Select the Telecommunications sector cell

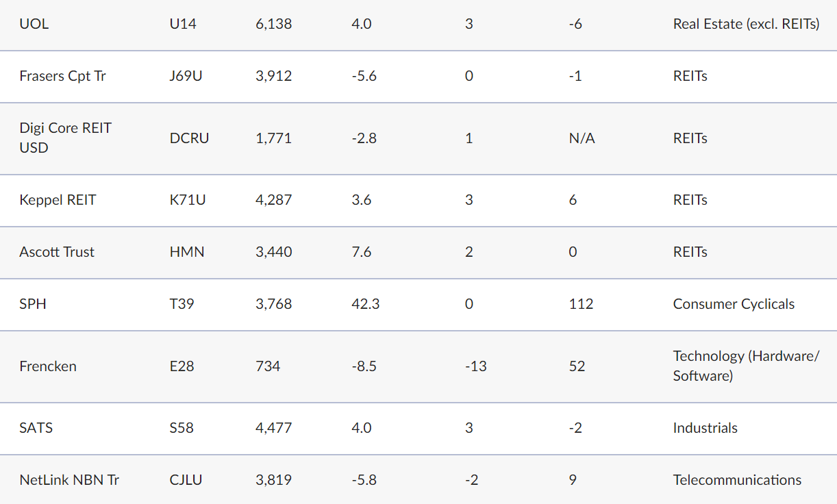click(737, 480)
